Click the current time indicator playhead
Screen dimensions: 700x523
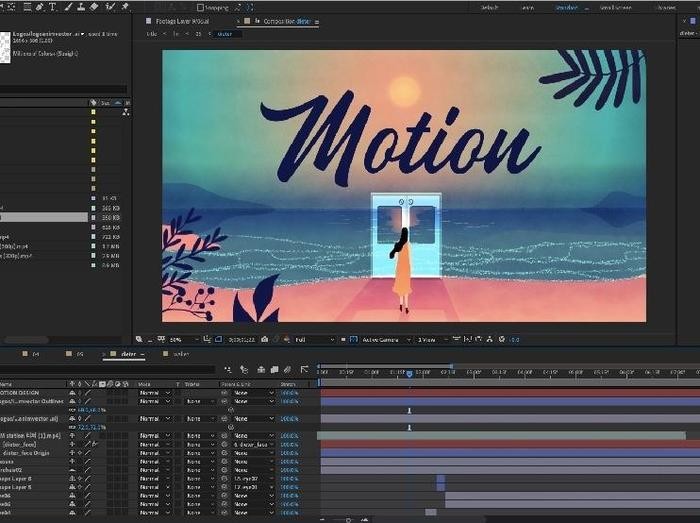(x=409, y=374)
